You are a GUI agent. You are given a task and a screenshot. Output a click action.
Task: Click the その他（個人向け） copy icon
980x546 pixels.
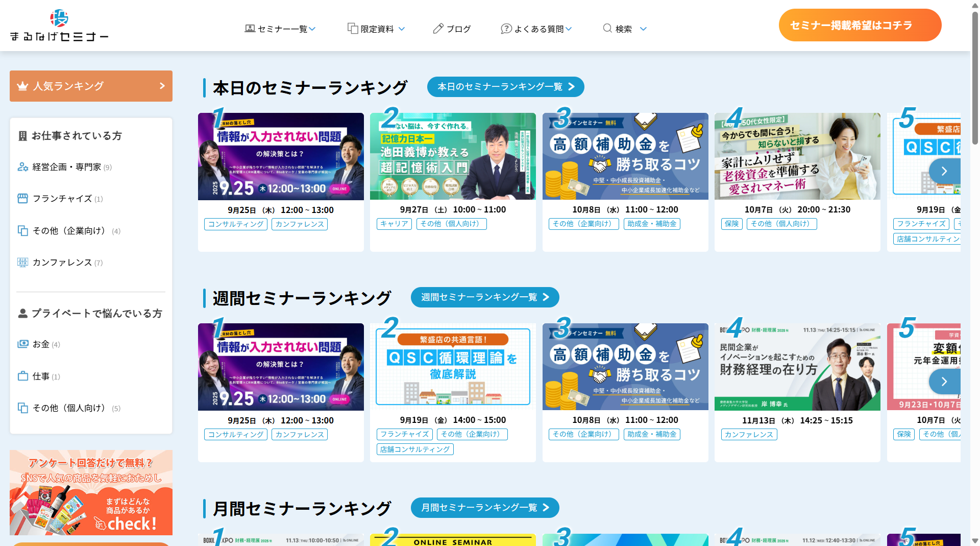click(23, 408)
